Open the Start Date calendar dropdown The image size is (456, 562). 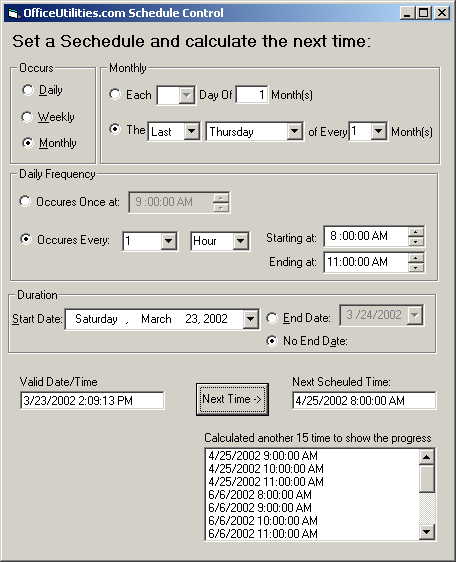click(250, 319)
